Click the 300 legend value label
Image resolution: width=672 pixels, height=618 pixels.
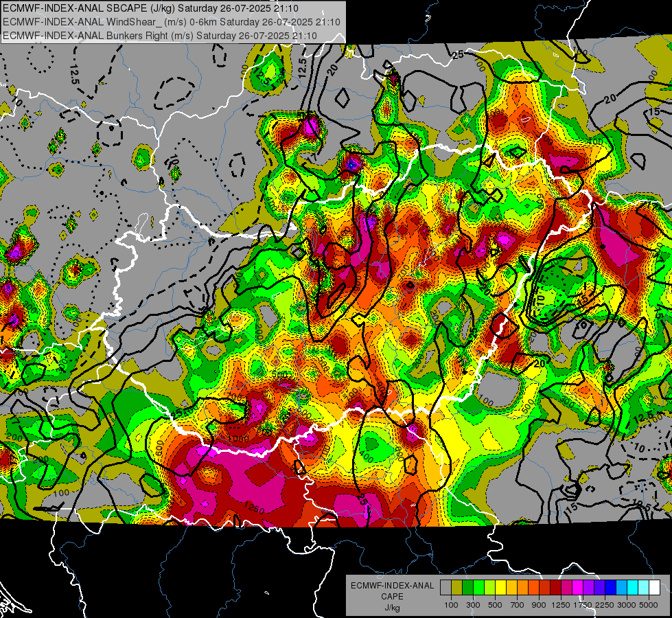coord(473,605)
